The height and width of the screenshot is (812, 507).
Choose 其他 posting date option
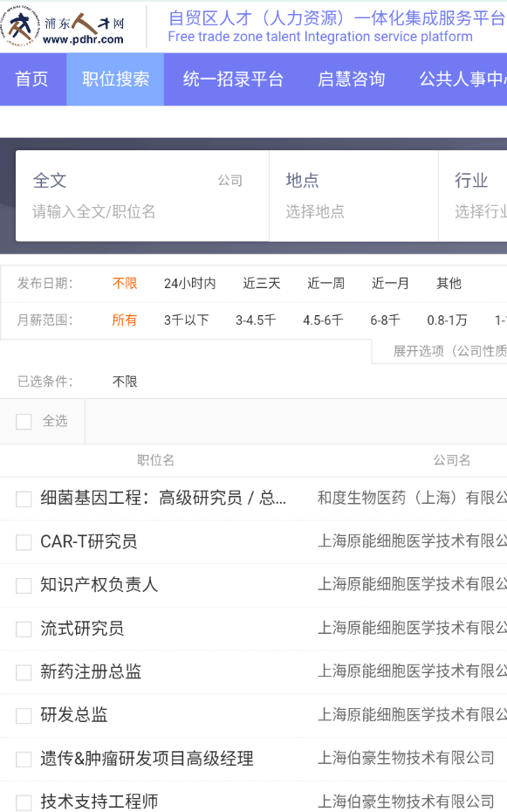coord(449,283)
